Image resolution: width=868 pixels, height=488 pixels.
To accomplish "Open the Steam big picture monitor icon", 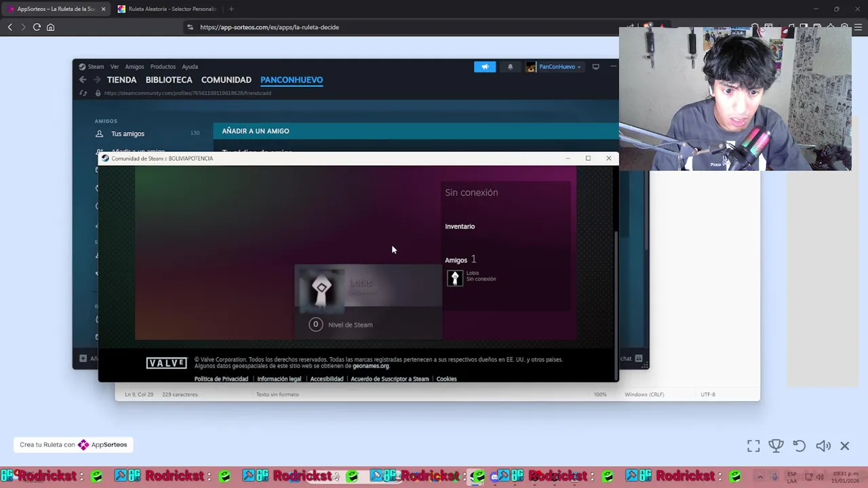I will point(595,66).
